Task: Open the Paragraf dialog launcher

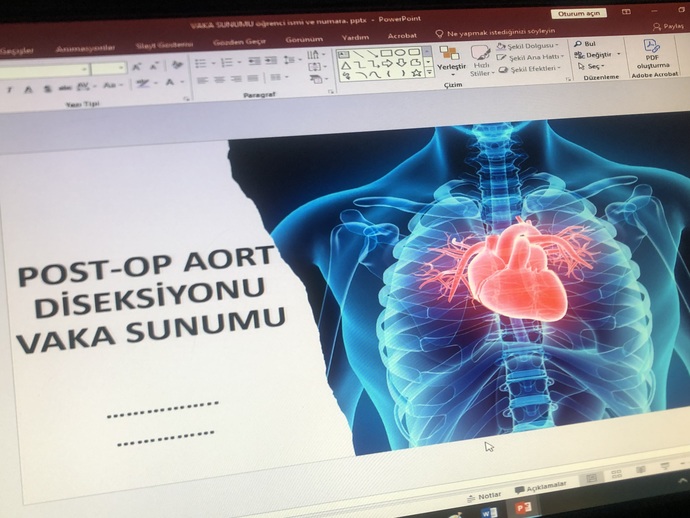Action: pyautogui.click(x=330, y=92)
